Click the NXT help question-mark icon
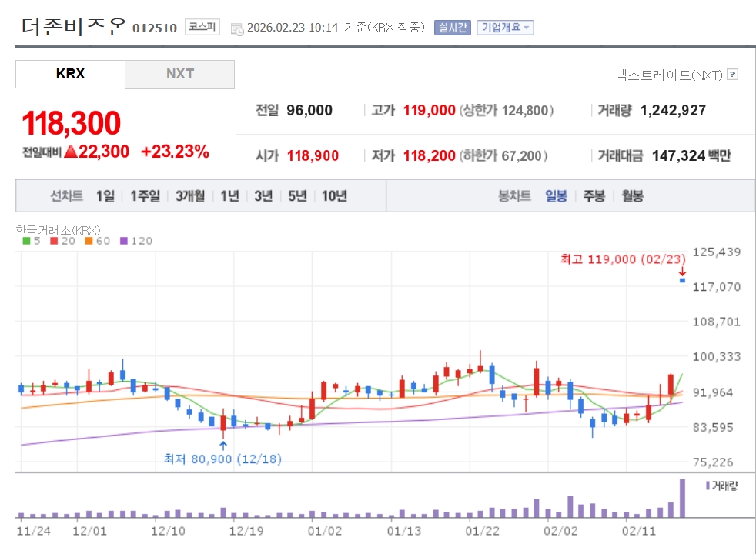Screen dimensions: 756x554 [732, 75]
